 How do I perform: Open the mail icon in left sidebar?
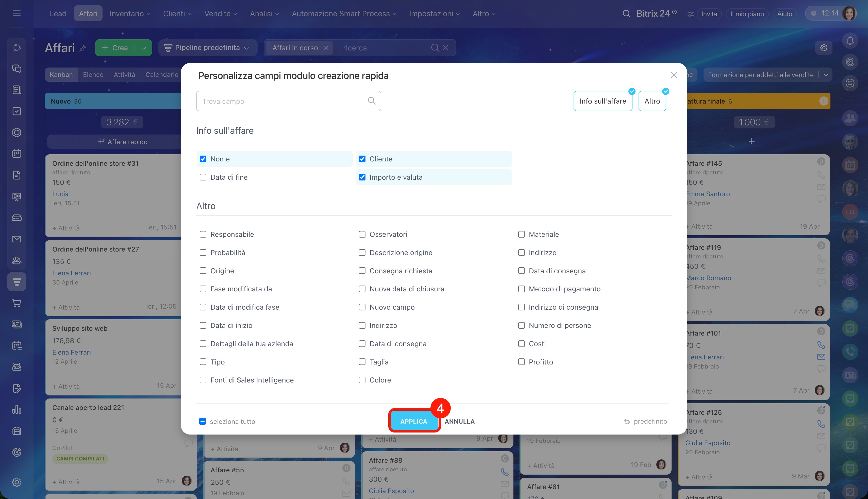pos(16,239)
